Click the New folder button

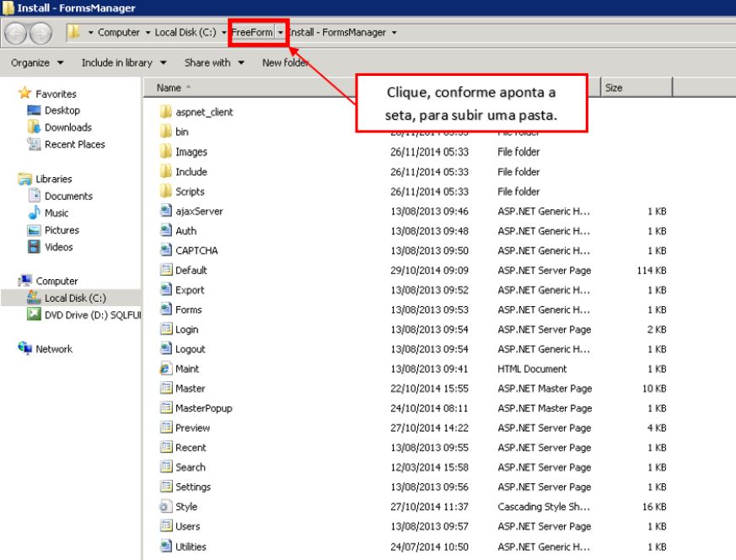click(x=286, y=62)
